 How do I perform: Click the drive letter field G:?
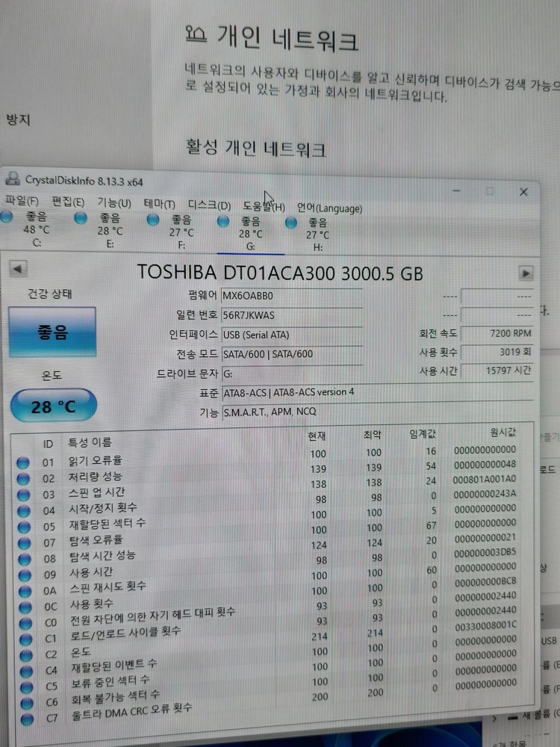pyautogui.click(x=292, y=374)
